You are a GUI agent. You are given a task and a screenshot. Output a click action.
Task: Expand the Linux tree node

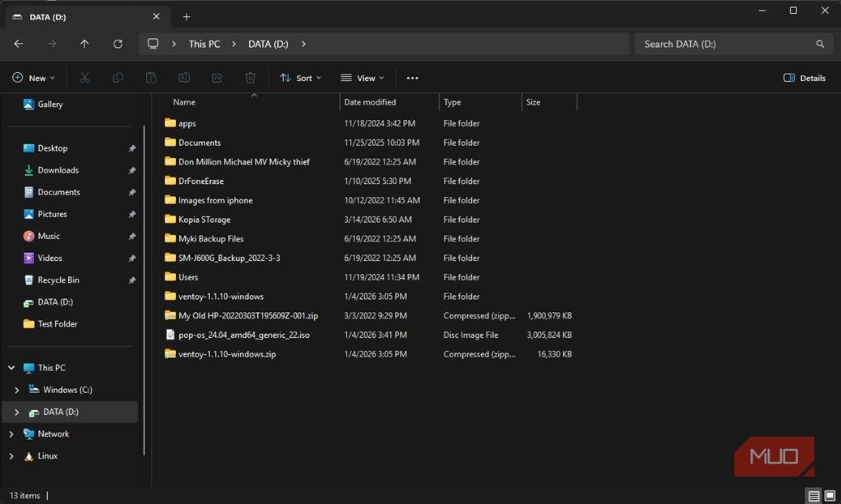click(11, 455)
